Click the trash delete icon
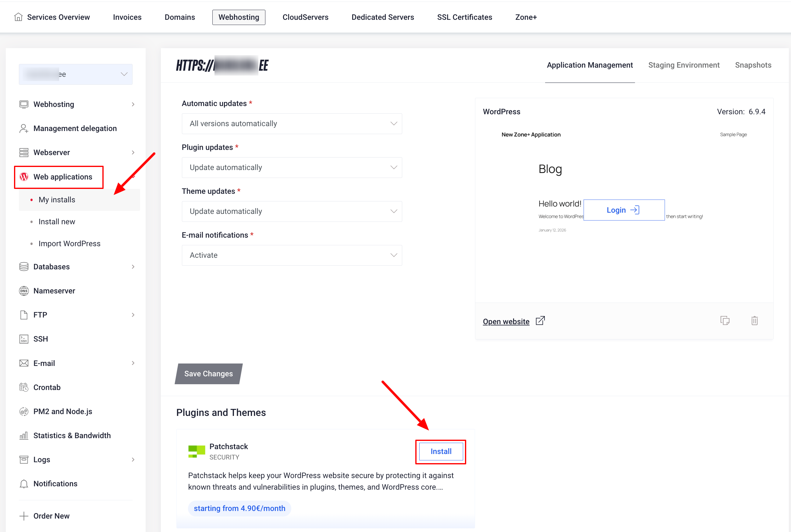 [754, 321]
